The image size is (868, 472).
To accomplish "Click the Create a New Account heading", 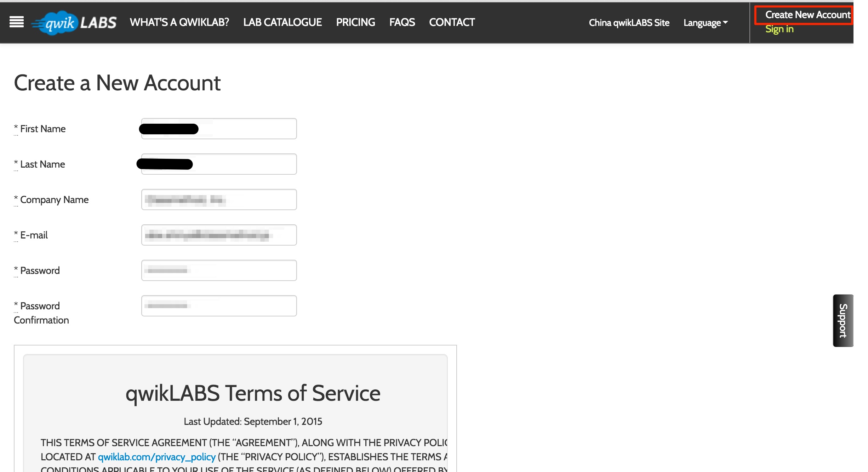I will click(117, 83).
